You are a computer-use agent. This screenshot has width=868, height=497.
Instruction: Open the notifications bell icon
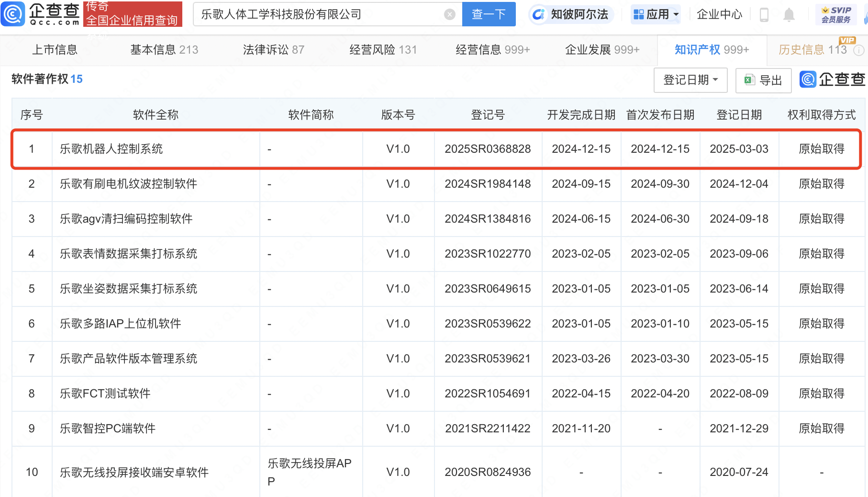click(x=789, y=15)
